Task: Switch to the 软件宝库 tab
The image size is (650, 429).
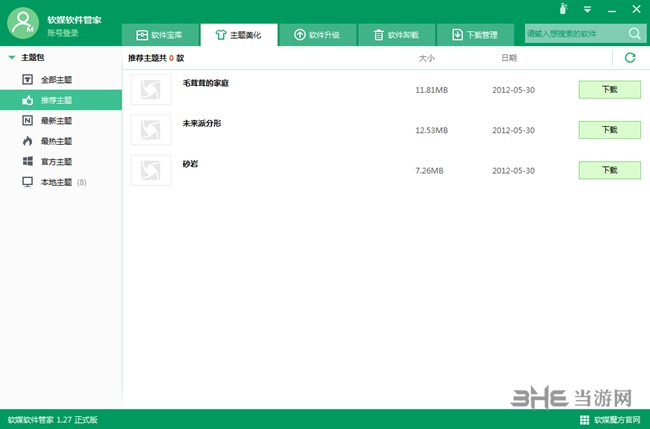Action: point(160,35)
